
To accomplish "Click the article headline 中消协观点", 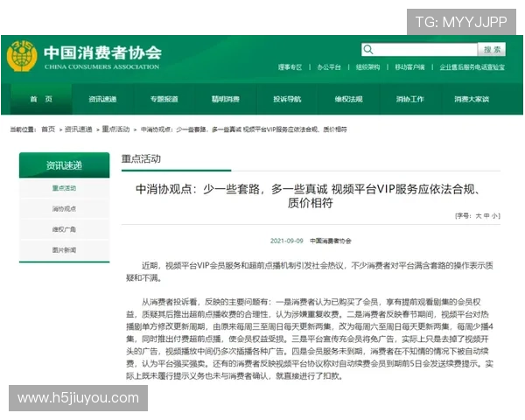I will tap(310, 196).
